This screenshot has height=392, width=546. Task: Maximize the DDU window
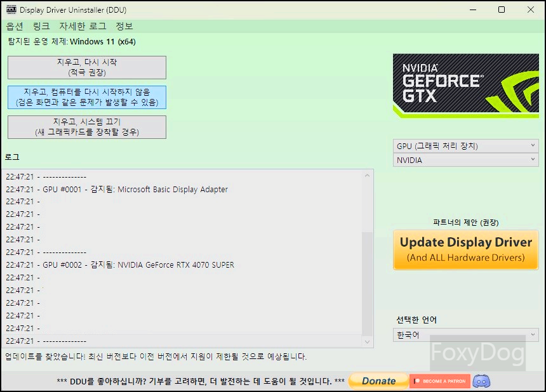pos(502,10)
